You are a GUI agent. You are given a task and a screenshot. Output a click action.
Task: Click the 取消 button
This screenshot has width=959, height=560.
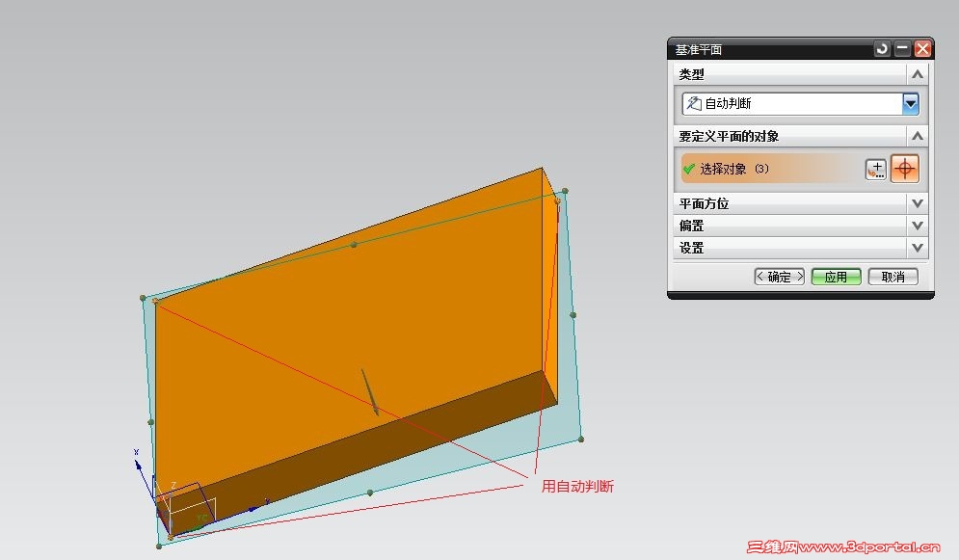tap(892, 277)
